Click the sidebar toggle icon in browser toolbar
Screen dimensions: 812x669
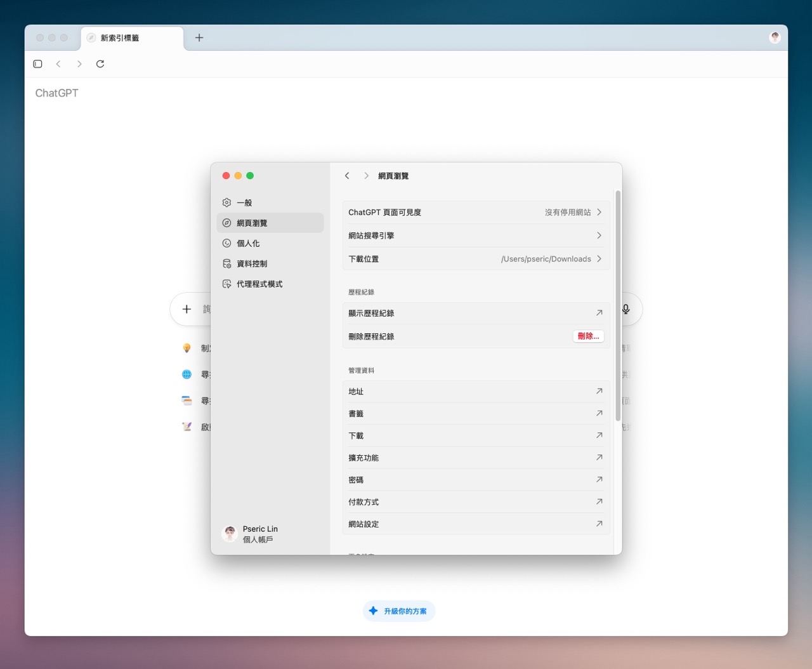coord(37,64)
